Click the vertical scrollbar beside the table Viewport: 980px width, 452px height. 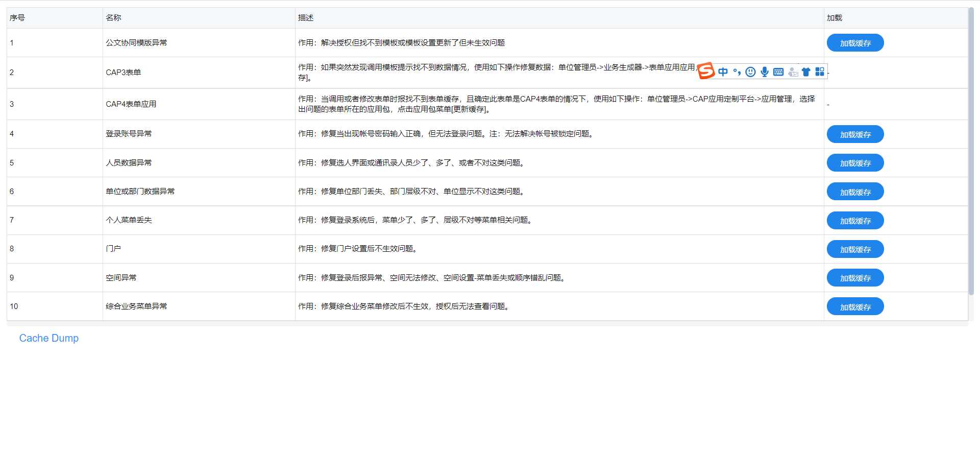971,151
